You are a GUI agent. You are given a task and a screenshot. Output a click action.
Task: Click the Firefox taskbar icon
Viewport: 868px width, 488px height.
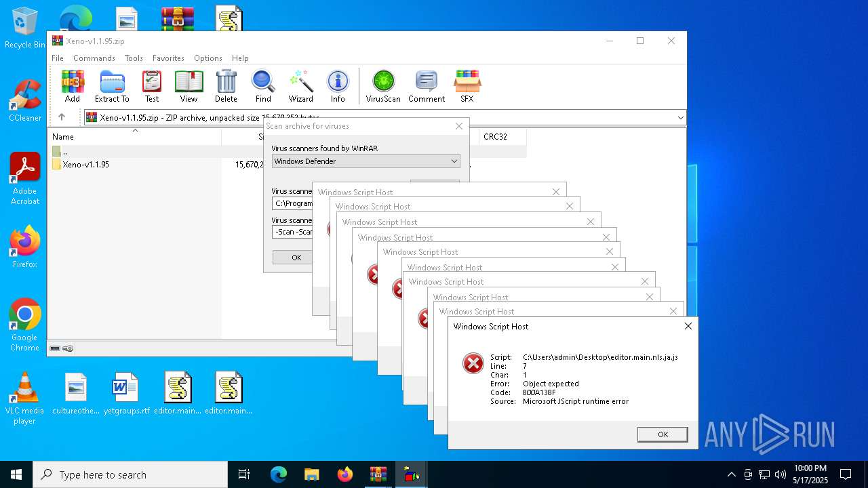tap(345, 474)
